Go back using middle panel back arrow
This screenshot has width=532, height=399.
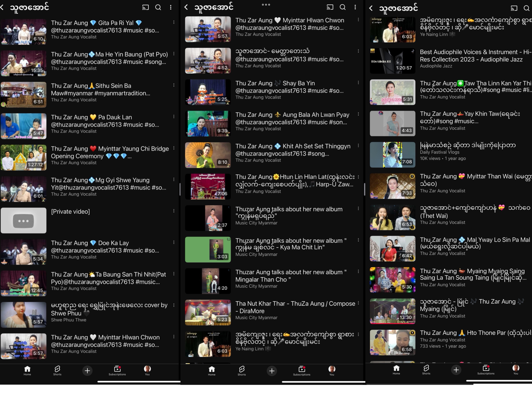pyautogui.click(x=186, y=7)
